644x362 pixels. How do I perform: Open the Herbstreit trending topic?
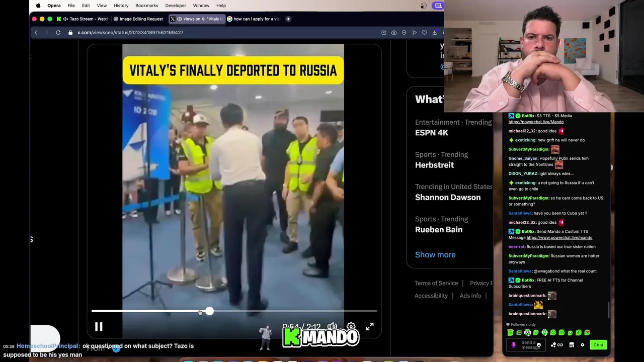[x=434, y=165]
